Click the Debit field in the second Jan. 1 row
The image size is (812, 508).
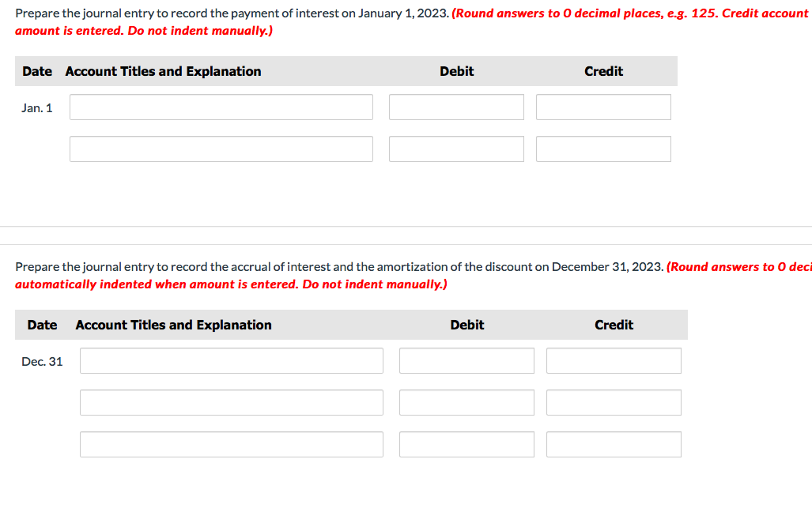coord(456,149)
